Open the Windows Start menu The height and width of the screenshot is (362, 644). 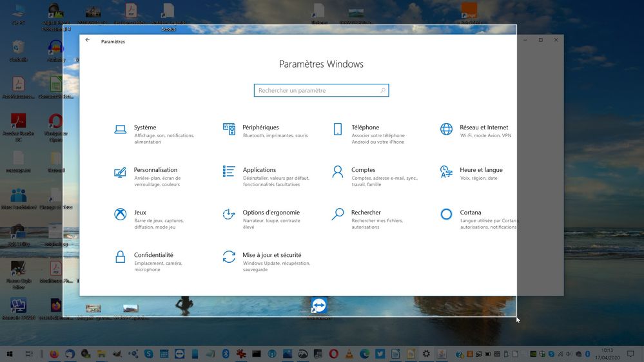click(x=10, y=354)
